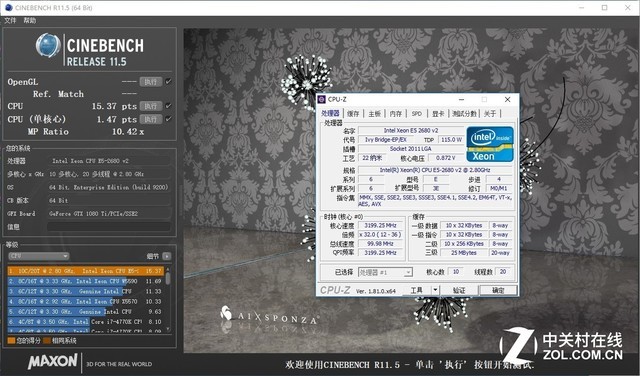Viewport: 640px width, 376px height.
Task: Select ranking row 2 8C/16T Xeon W5590
Action: (x=85, y=281)
